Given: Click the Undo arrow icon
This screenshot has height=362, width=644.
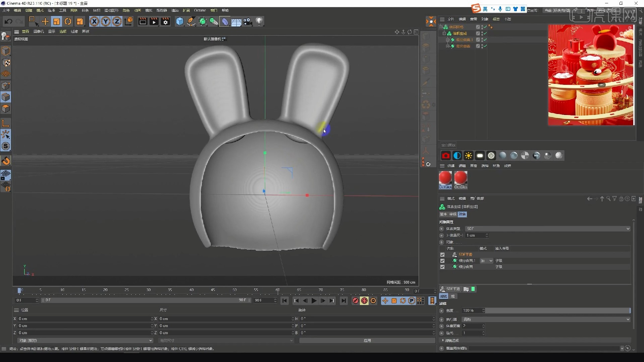Looking at the screenshot, I should coord(8,22).
